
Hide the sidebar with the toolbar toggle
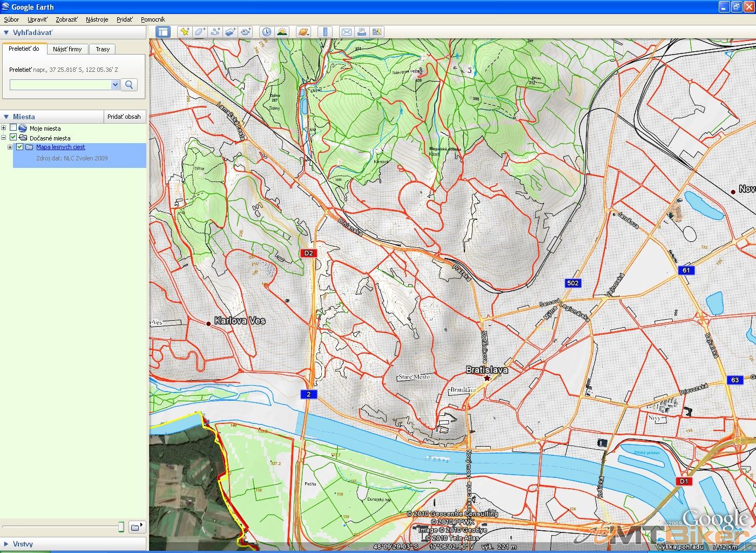163,32
